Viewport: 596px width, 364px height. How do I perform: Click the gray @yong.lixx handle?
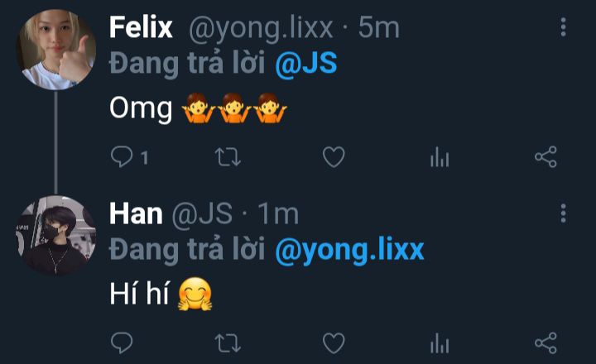pos(261,29)
